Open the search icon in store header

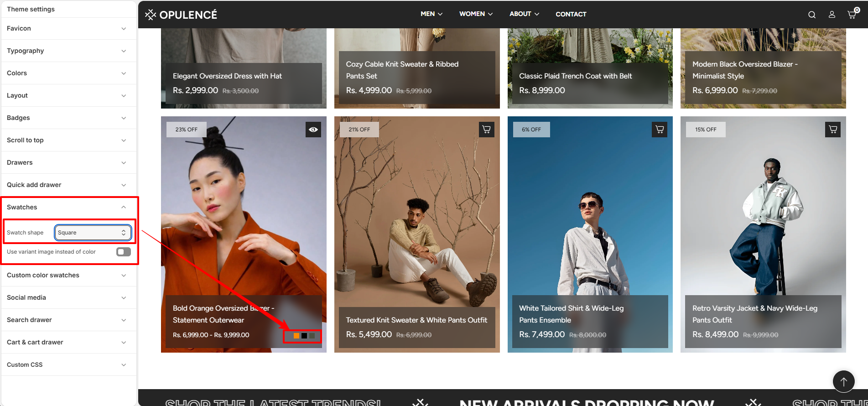pos(812,15)
